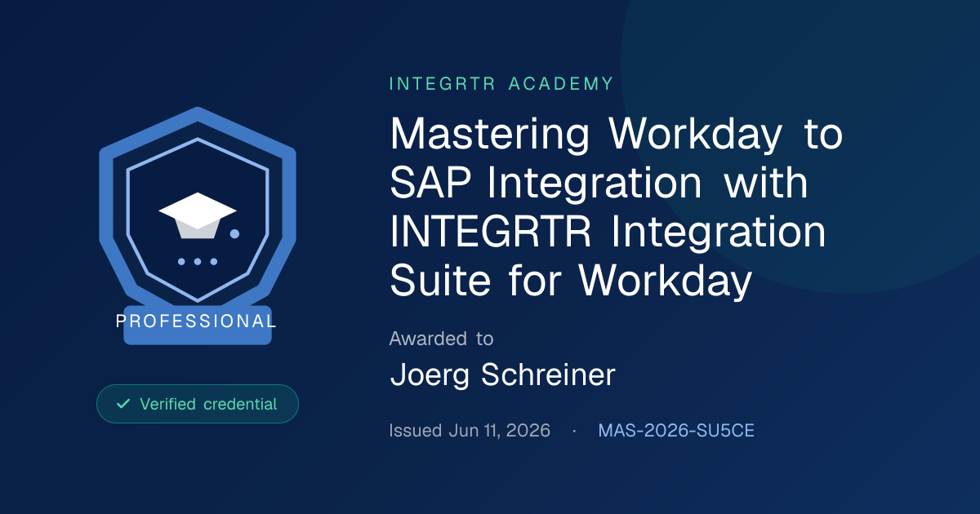
Task: Select the PROFESSIONAL ribbon label
Action: (197, 321)
